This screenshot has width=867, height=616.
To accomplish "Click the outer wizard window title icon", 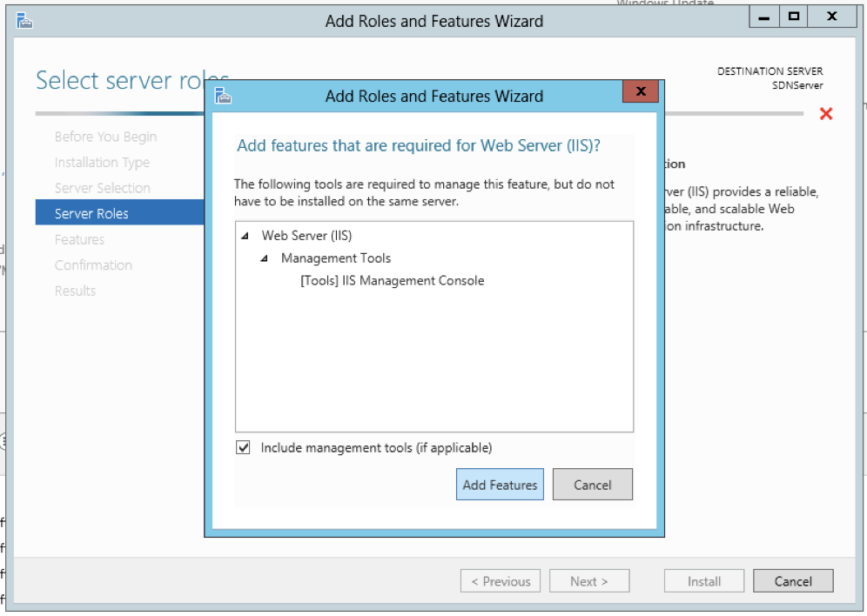I will click(x=24, y=21).
